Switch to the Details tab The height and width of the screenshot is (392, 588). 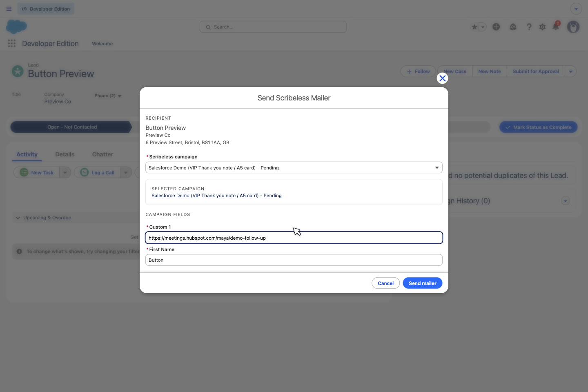point(65,154)
